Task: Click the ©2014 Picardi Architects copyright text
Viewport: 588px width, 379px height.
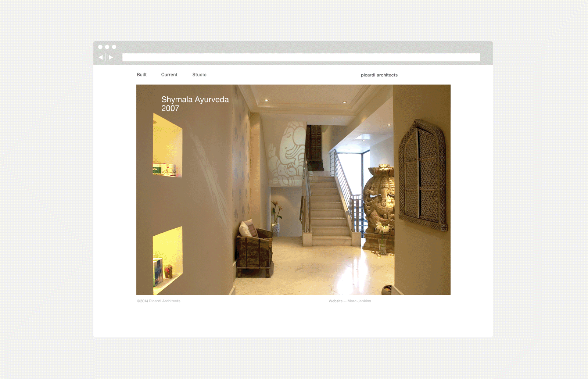Action: pyautogui.click(x=159, y=301)
